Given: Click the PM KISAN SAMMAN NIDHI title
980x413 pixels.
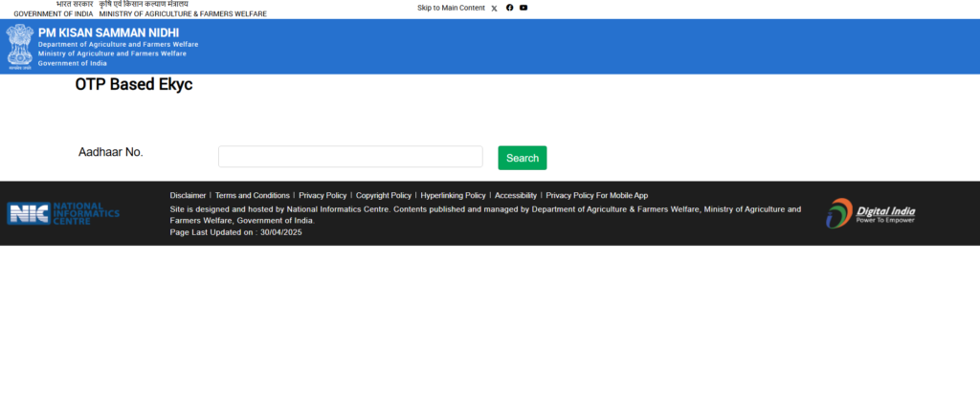Looking at the screenshot, I should click(x=109, y=33).
